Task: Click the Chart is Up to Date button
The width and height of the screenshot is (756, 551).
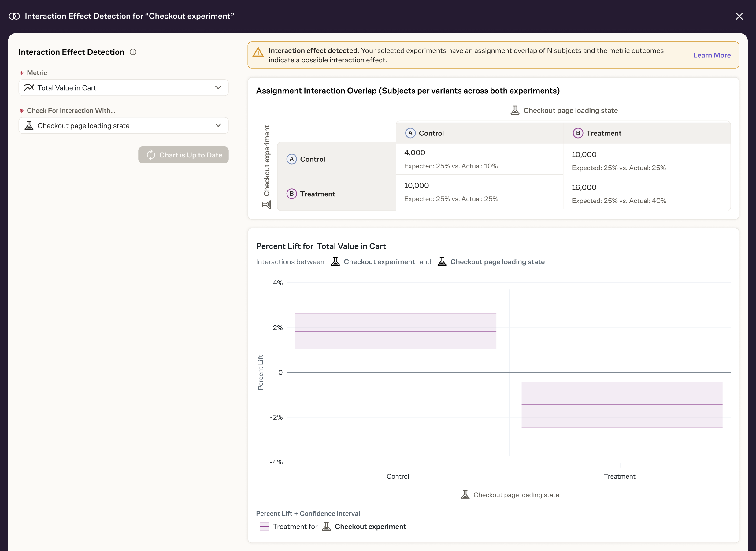Action: (x=183, y=155)
